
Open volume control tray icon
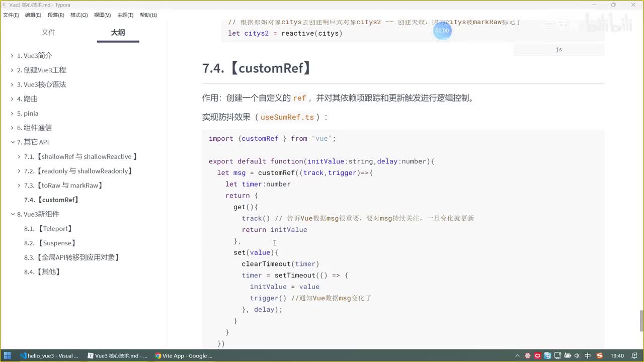coord(577,355)
